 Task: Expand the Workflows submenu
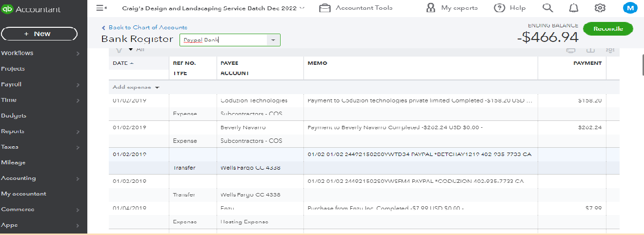[x=78, y=53]
